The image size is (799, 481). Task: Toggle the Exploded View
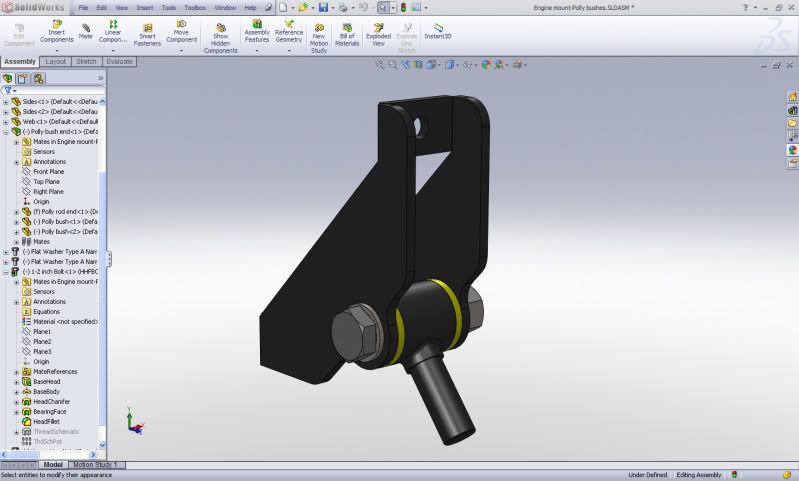(378, 33)
